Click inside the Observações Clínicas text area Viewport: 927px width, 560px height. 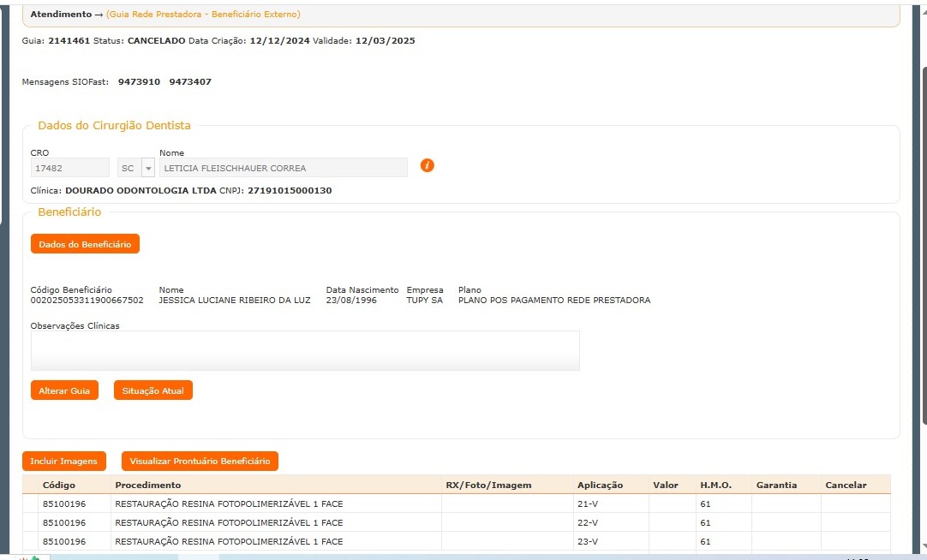tap(305, 350)
